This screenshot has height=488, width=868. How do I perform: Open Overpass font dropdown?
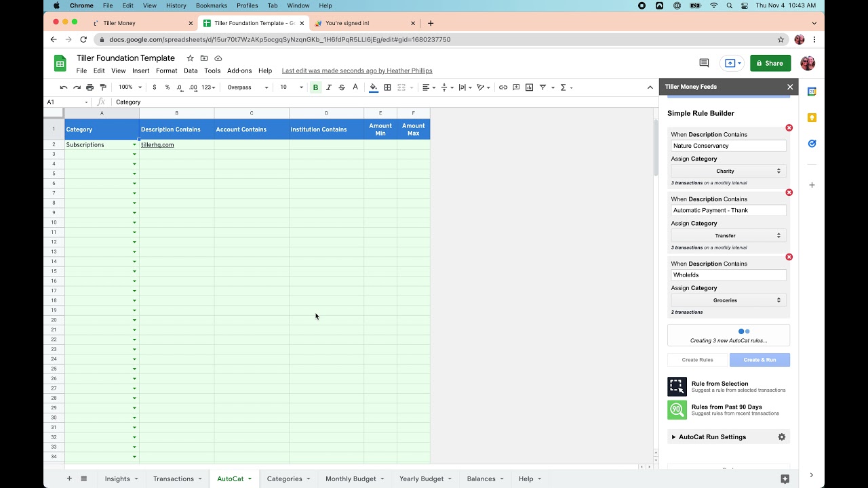point(248,87)
